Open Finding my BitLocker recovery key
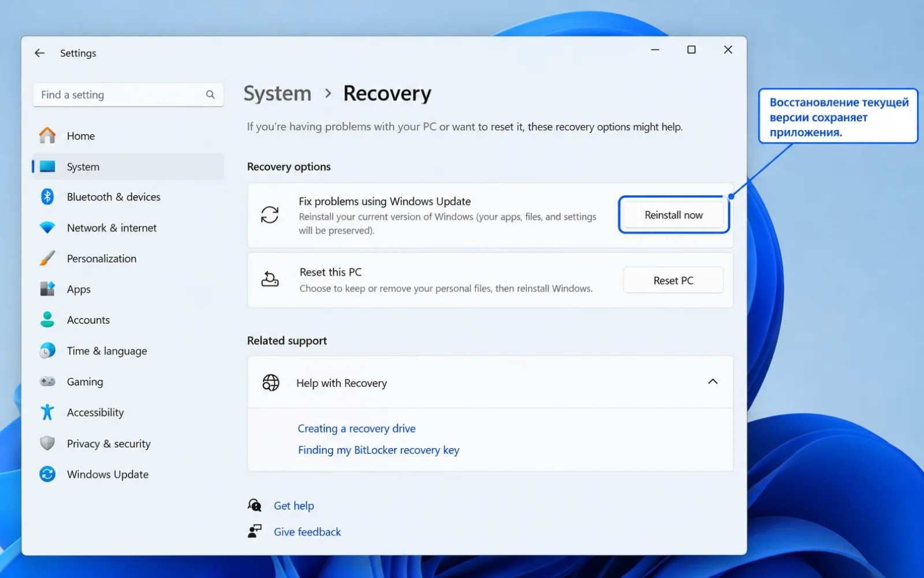924x578 pixels. 379,450
